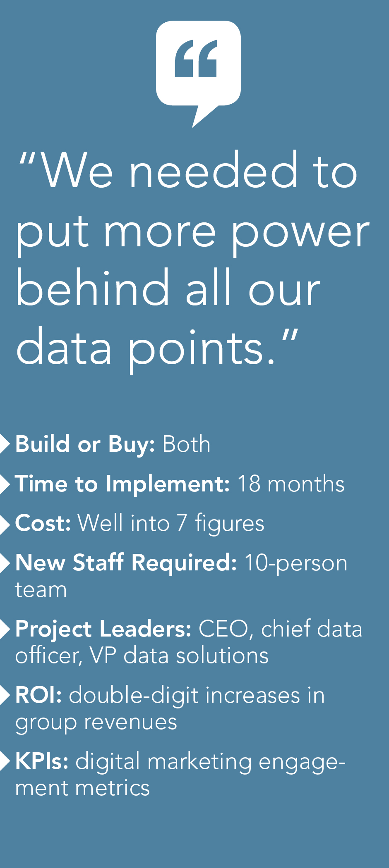Click the arrow bullet beside Project Leaders
This screenshot has width=389, height=868.
click(5, 629)
